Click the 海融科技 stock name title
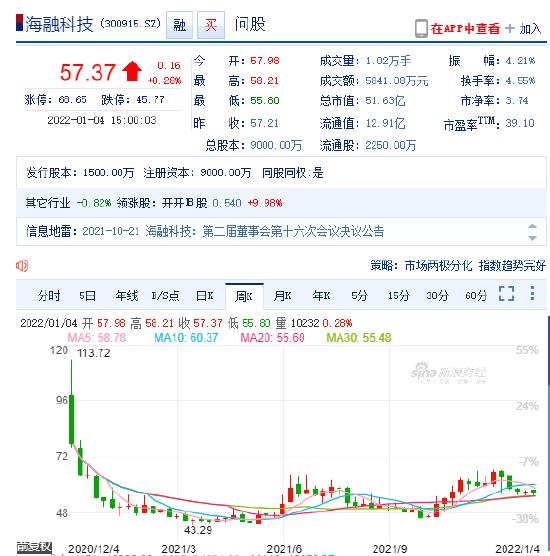 [x=59, y=24]
